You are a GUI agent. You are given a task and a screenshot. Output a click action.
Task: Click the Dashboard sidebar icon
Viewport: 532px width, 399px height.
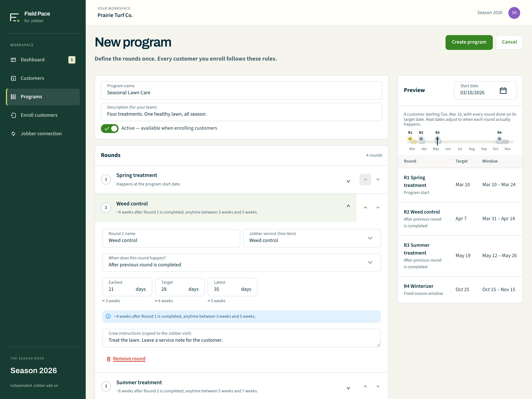click(x=13, y=60)
